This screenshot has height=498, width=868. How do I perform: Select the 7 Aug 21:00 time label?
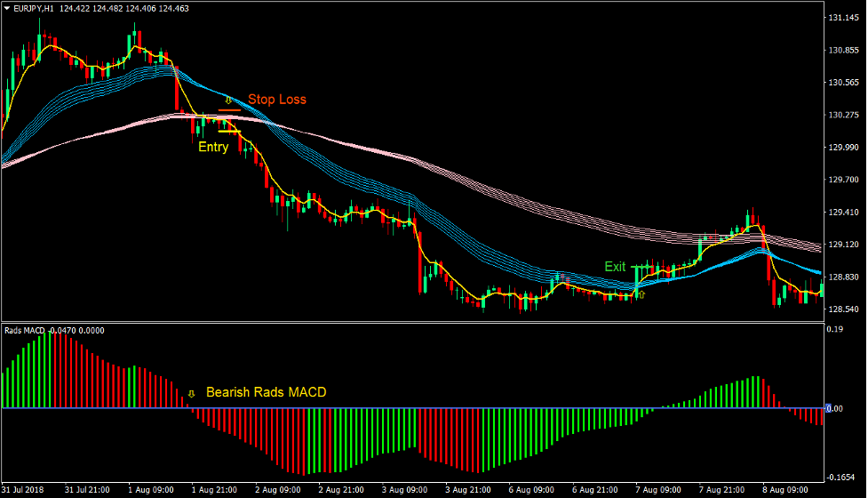pos(721,490)
